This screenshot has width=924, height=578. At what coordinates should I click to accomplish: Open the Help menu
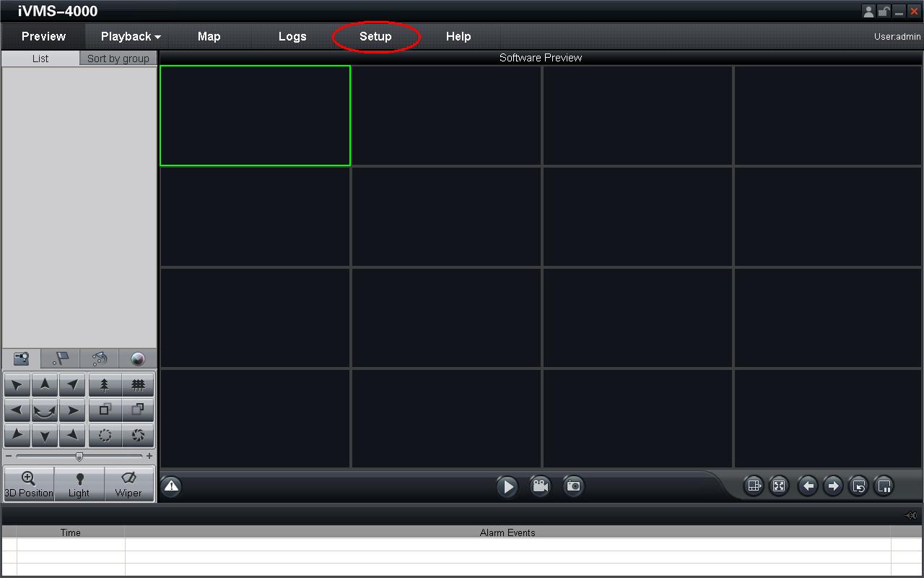coord(458,36)
